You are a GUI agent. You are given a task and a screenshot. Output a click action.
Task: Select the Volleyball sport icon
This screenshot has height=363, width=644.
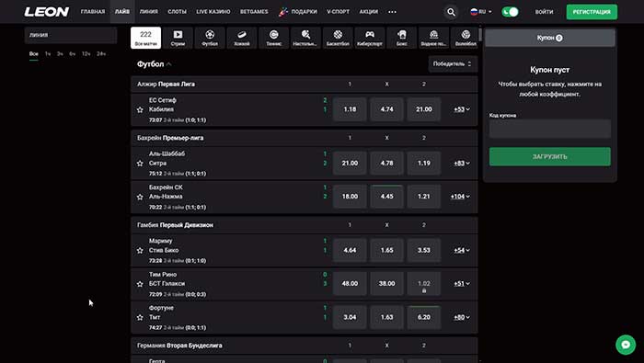point(466,38)
